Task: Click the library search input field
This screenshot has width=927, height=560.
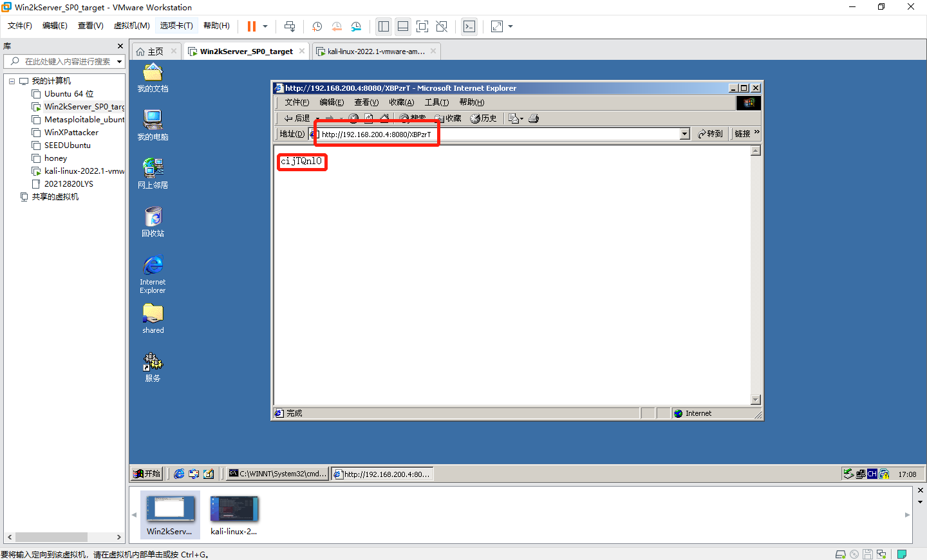Action: pyautogui.click(x=67, y=62)
